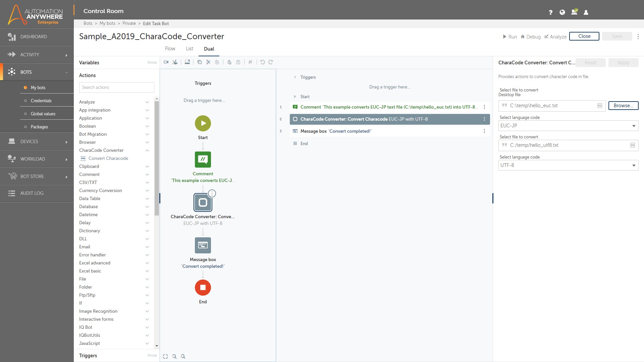Click the copy item toolbar icon
Image resolution: width=644 pixels, height=362 pixels.
200,62
